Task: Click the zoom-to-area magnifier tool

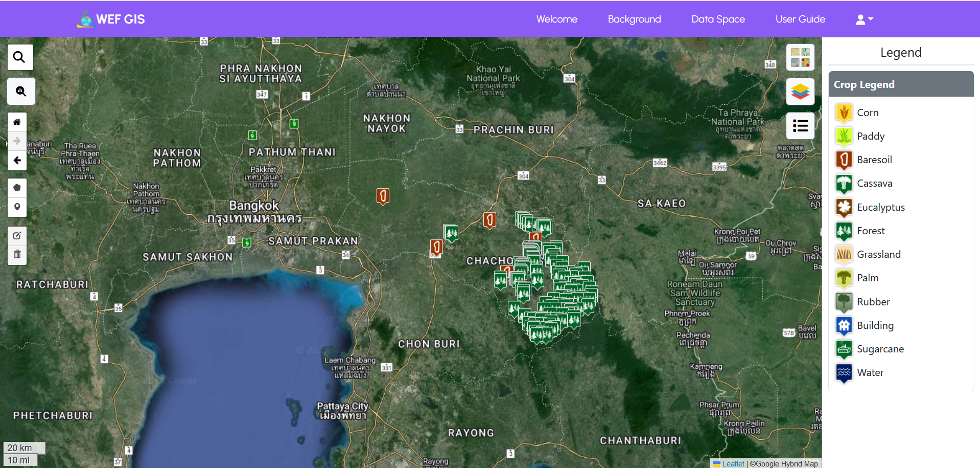Action: (x=21, y=91)
